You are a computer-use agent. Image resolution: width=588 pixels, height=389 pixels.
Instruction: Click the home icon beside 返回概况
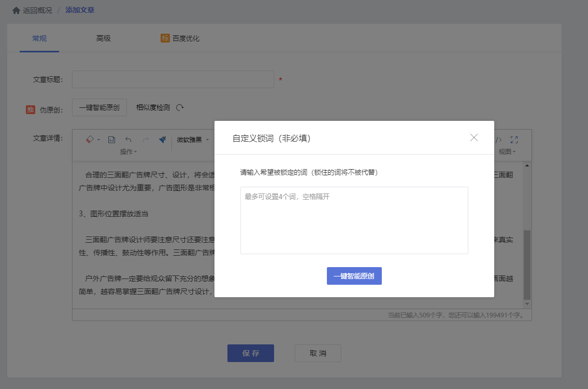tap(16, 10)
